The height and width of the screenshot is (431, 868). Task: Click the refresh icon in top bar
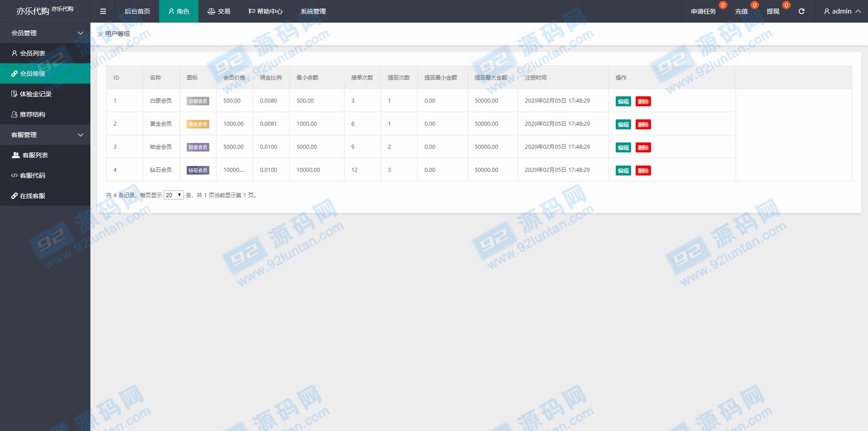pos(802,11)
